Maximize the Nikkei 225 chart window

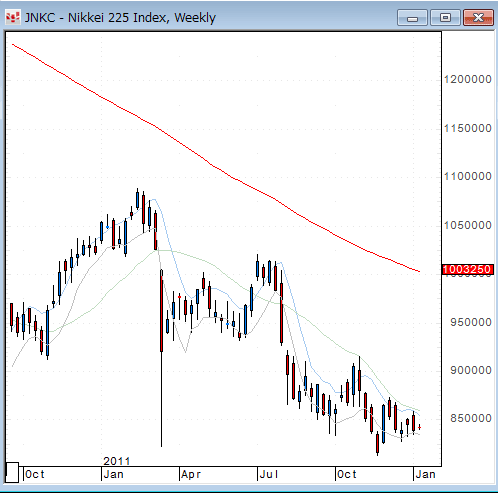click(445, 18)
